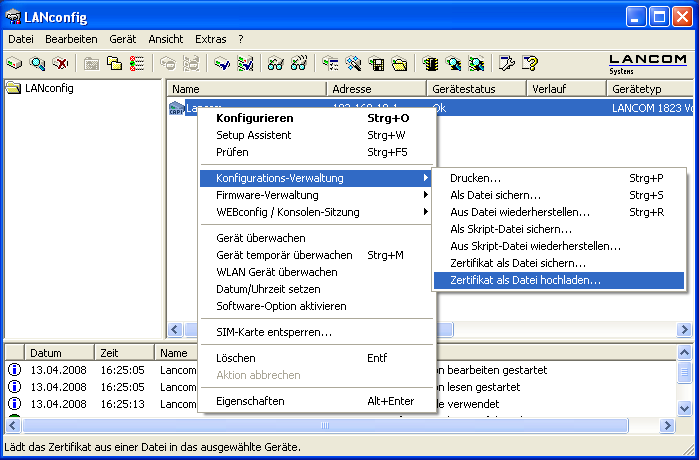Select Gerät überwachen
The width and height of the screenshot is (699, 460).
tap(317, 238)
